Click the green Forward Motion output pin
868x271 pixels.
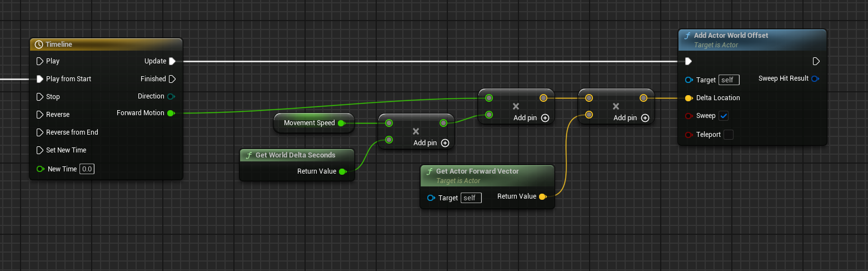(x=171, y=113)
